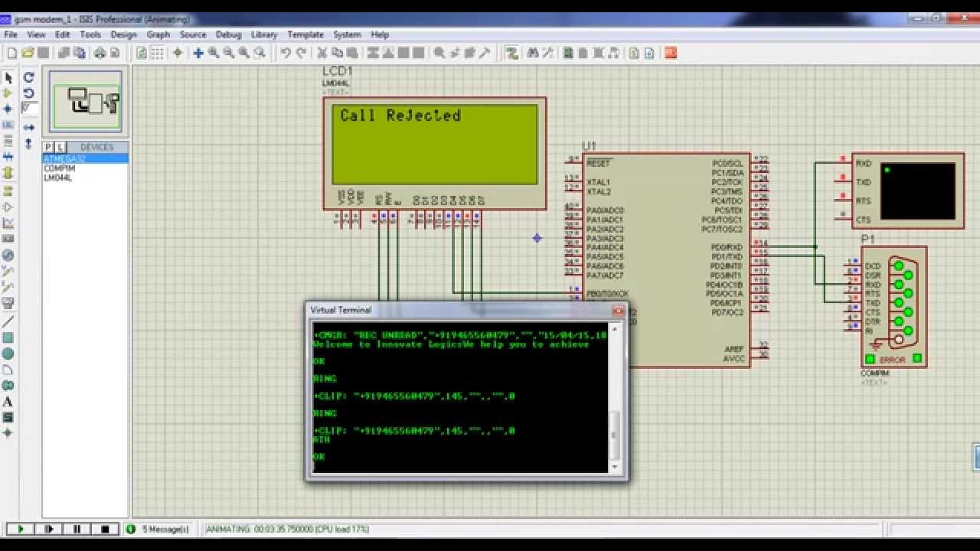Choose the 2D circle graphics tool

[x=8, y=354]
